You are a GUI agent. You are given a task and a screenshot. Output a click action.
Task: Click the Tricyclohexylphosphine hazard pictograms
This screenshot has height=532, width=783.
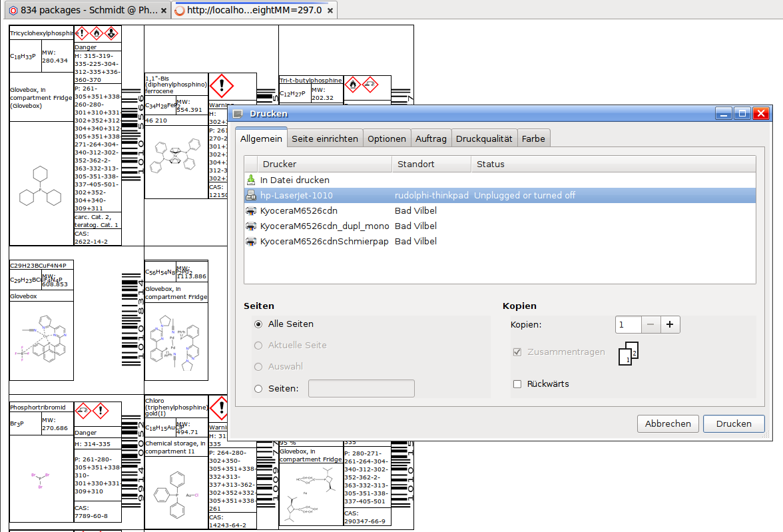(x=97, y=33)
